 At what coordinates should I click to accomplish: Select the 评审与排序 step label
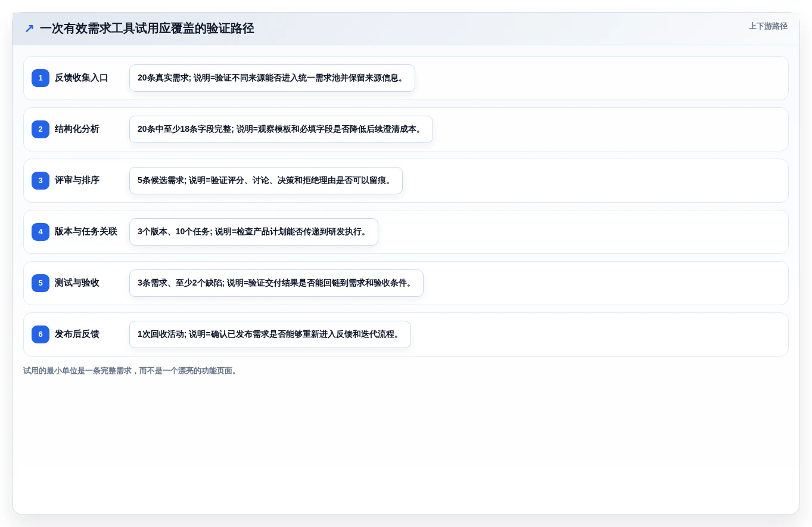77,181
